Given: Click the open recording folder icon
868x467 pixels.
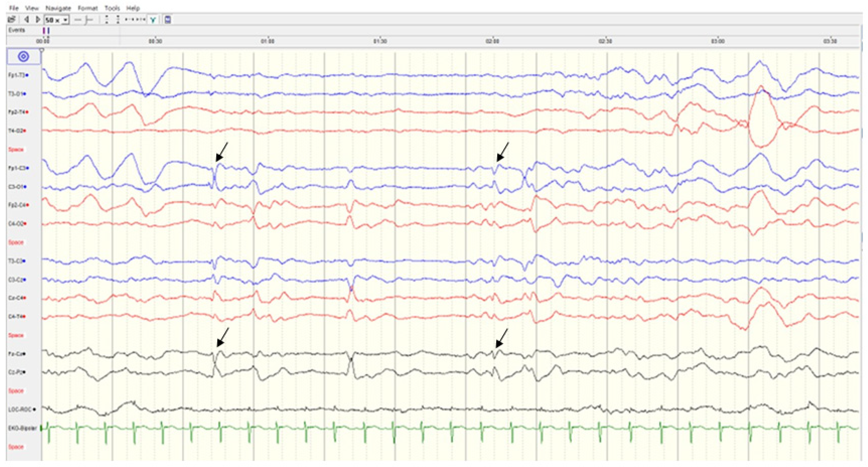Looking at the screenshot, I should 11,20.
